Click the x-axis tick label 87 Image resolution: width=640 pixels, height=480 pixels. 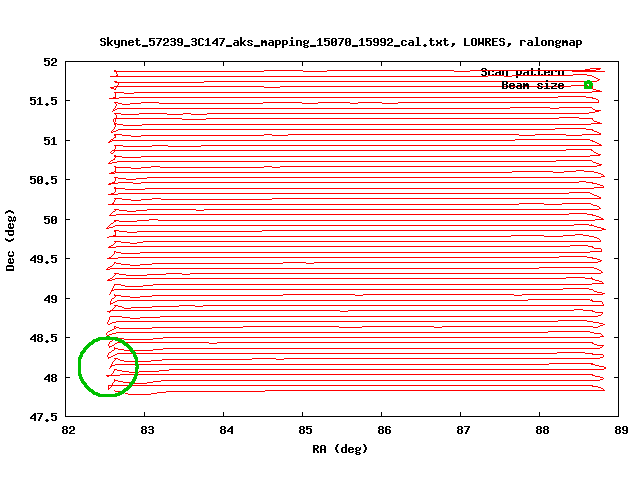coord(463,430)
